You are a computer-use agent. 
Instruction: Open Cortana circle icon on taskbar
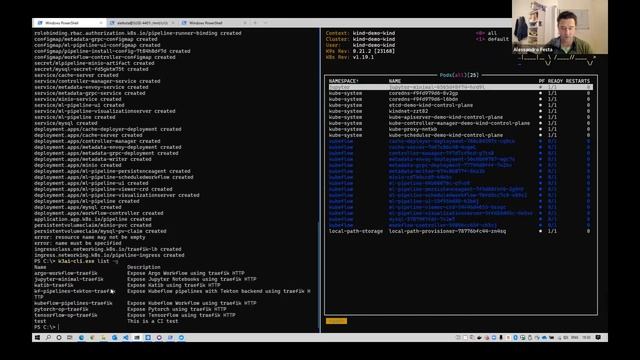click(x=59, y=338)
